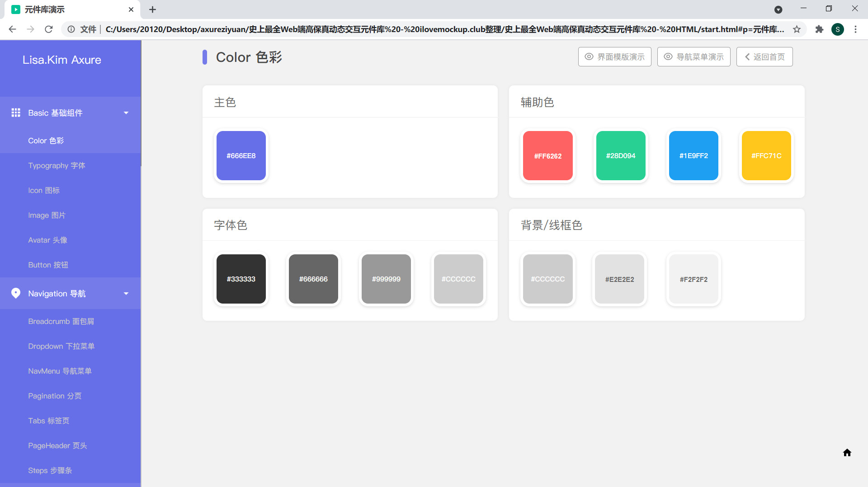Viewport: 868px width, 487px height.
Task: Open Chrome three-dot menu
Action: tap(855, 29)
